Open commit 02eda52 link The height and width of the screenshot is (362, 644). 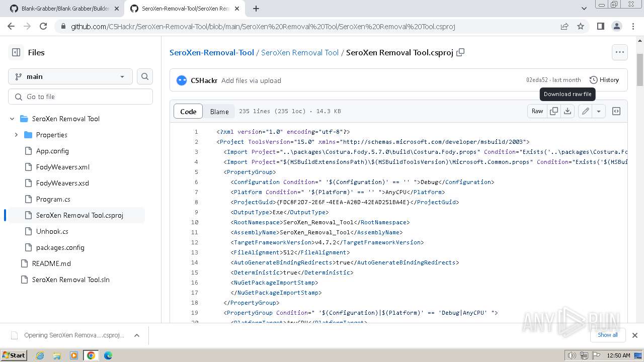tap(537, 80)
